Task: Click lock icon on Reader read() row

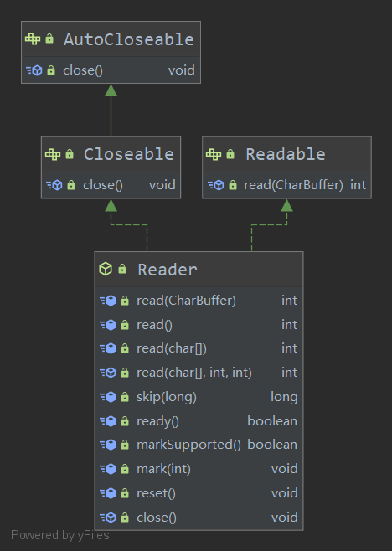Action: point(125,325)
